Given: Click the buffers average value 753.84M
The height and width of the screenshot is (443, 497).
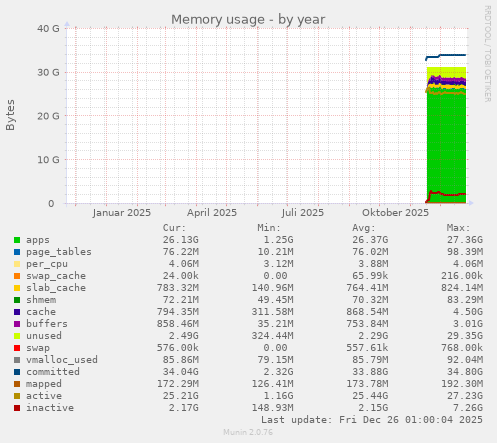Looking at the screenshot, I should coord(367,324).
